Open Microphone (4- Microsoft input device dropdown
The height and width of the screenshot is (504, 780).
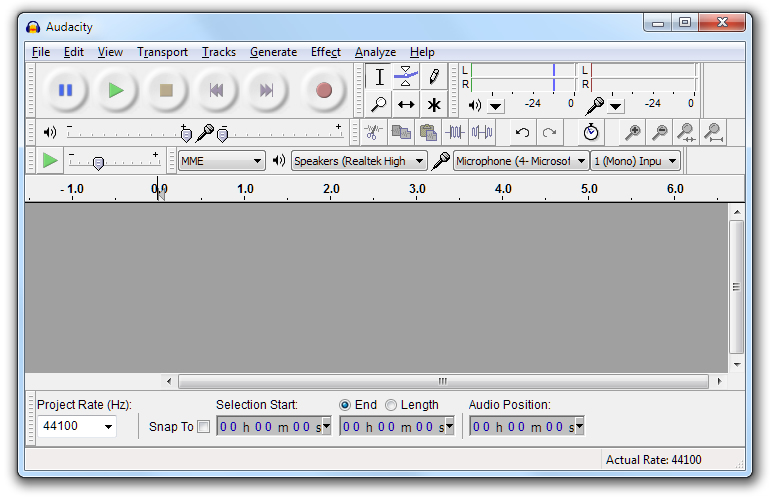tap(521, 161)
